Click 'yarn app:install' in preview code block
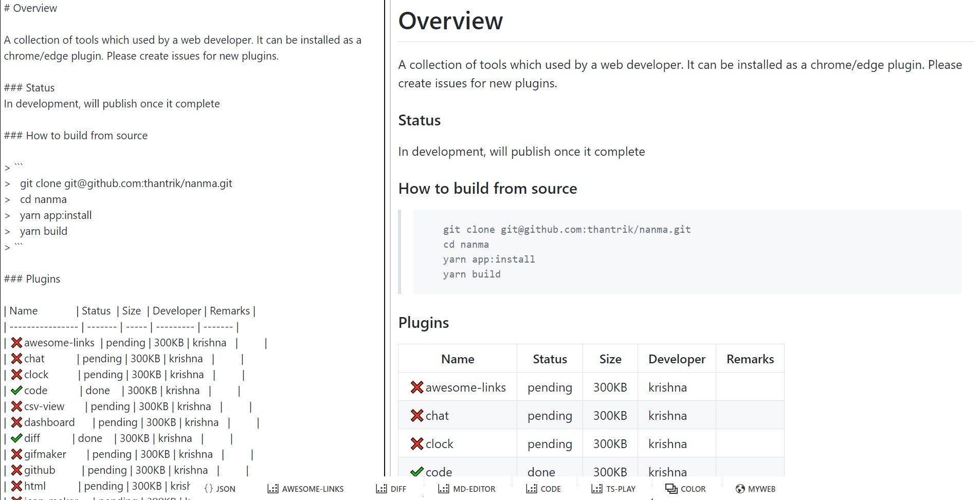The width and height of the screenshot is (980, 500). point(489,260)
